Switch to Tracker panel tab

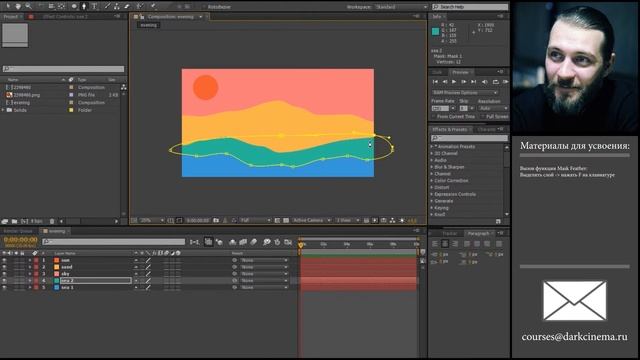(x=449, y=233)
